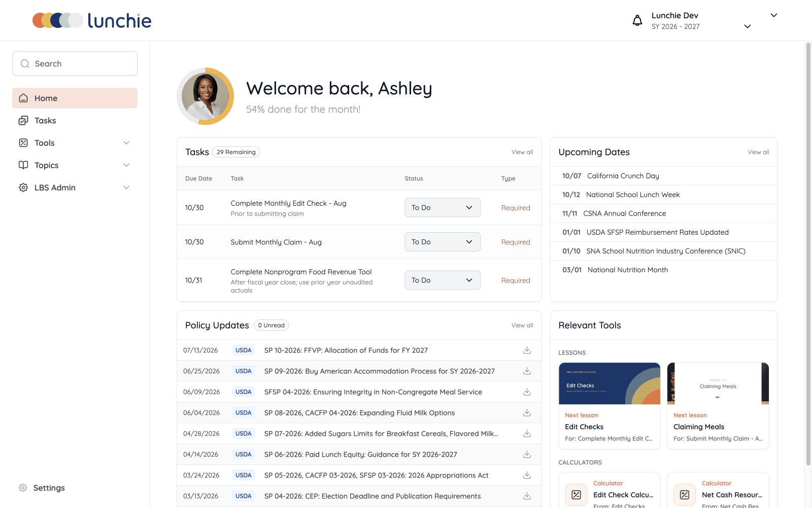Viewport: 812px width, 508px height.
Task: Click the page vertical scrollbar
Action: [808, 254]
